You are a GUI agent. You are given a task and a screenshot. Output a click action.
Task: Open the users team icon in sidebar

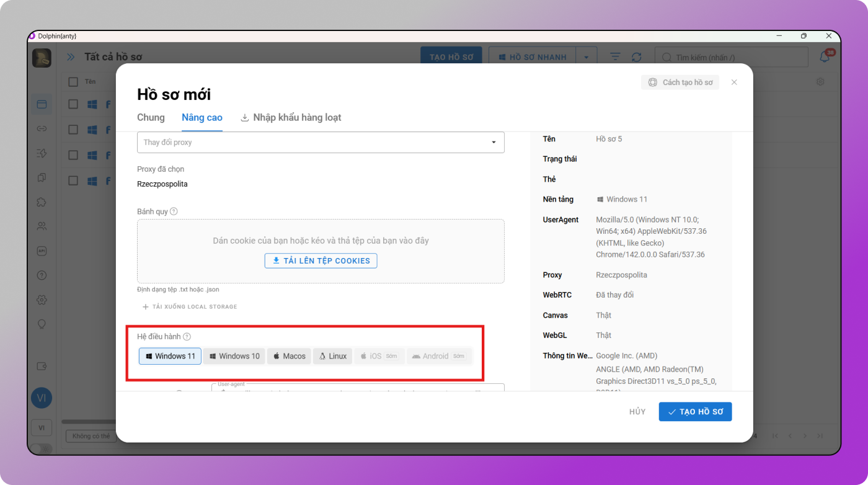[42, 226]
